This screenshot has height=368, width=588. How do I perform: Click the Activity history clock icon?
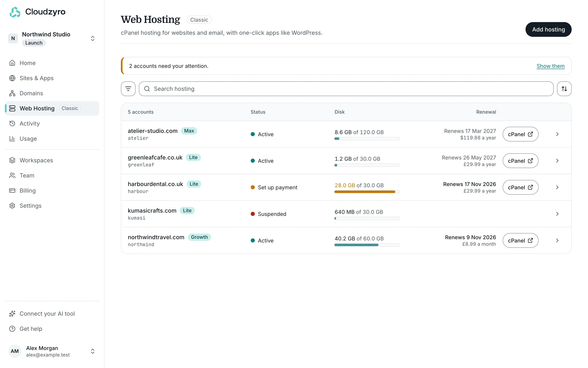click(x=12, y=123)
